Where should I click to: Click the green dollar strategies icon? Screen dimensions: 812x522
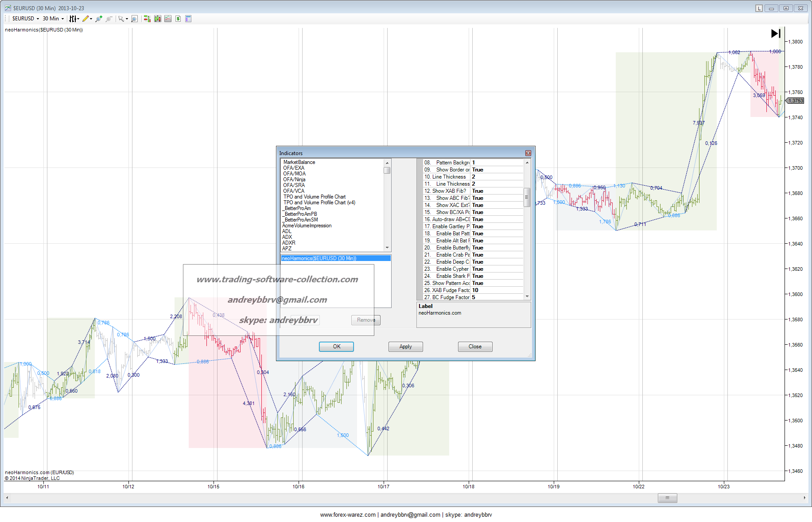pos(178,19)
